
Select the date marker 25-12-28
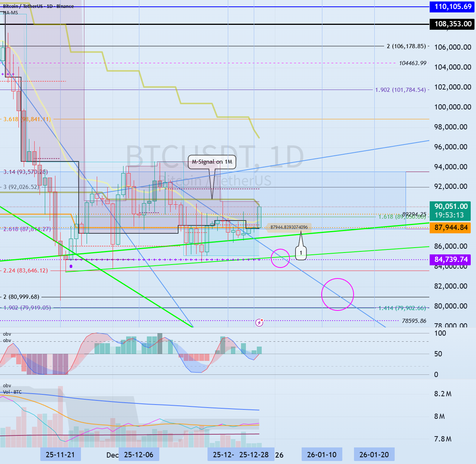254,455
